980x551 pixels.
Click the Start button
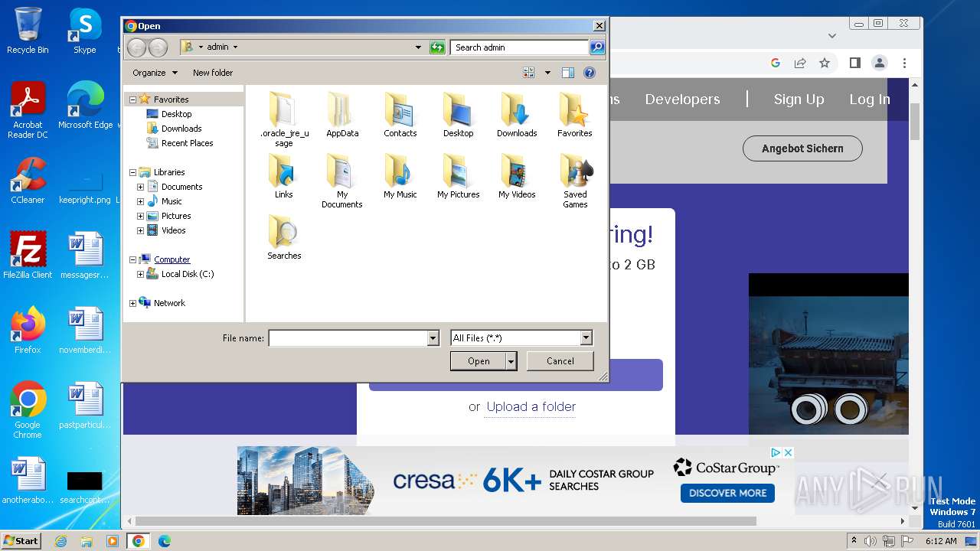[21, 541]
